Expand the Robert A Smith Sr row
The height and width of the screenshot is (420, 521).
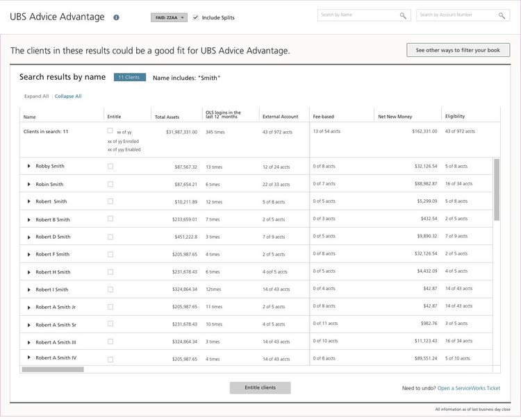pyautogui.click(x=29, y=325)
